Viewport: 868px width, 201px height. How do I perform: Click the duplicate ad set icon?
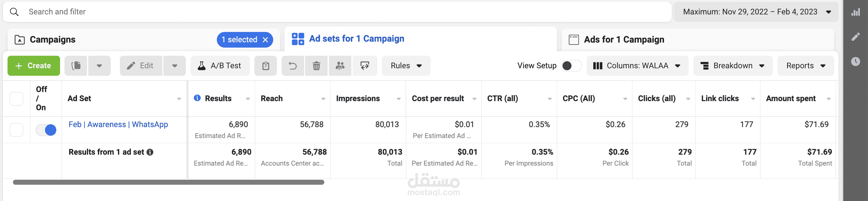click(x=76, y=66)
